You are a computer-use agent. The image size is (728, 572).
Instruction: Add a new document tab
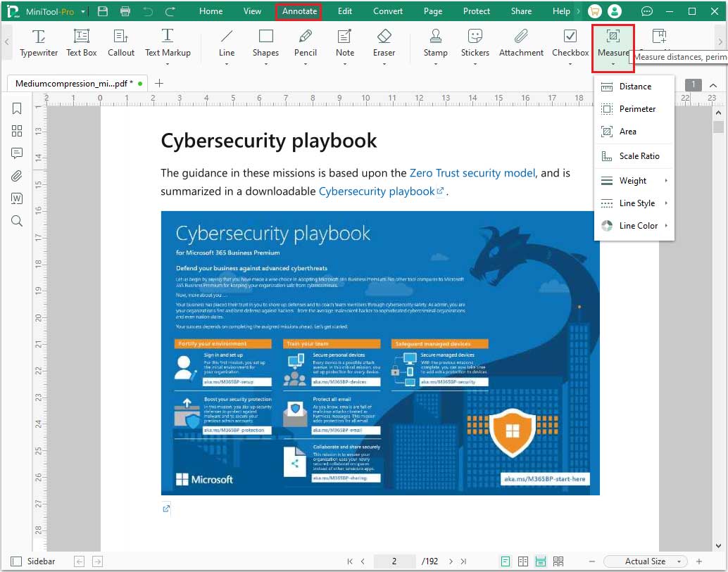click(159, 83)
